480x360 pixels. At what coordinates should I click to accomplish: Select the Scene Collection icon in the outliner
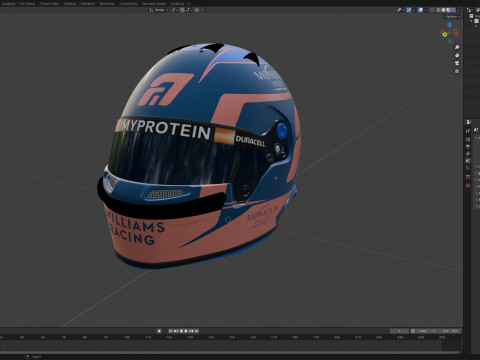coord(471,16)
